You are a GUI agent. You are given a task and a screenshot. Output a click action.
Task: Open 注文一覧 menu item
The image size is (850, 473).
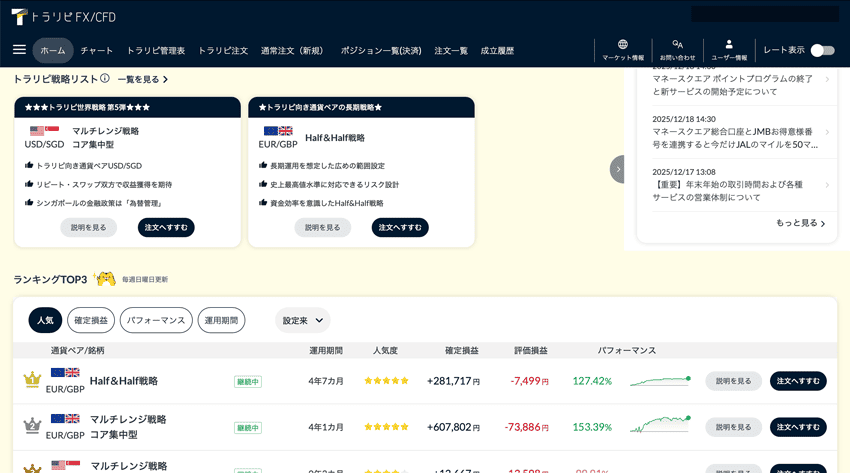450,50
